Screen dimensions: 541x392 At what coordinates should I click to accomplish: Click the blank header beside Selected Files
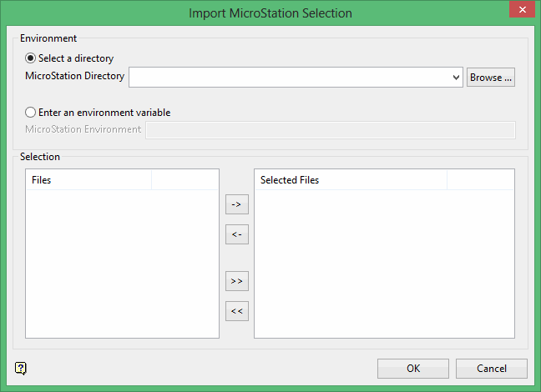[x=480, y=179]
